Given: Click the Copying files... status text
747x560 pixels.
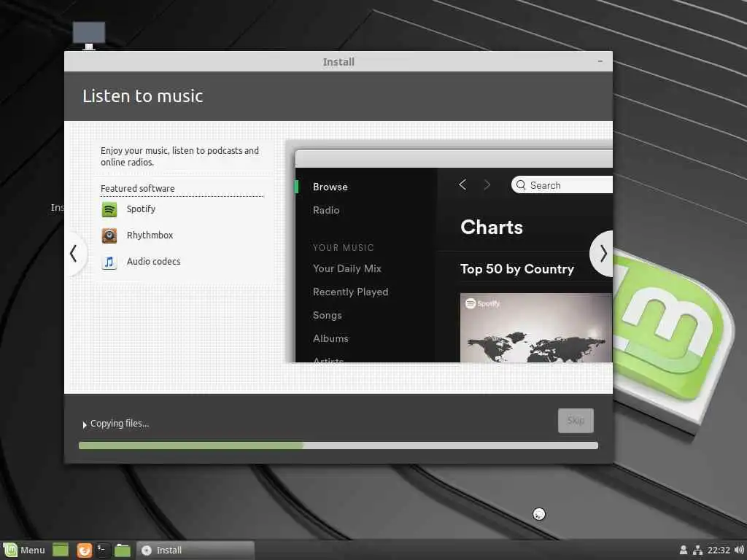Looking at the screenshot, I should pyautogui.click(x=120, y=424).
